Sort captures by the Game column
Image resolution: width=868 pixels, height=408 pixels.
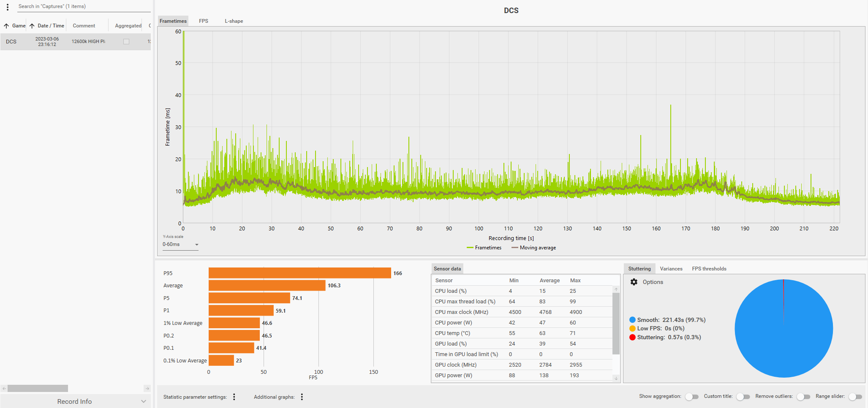pos(15,26)
